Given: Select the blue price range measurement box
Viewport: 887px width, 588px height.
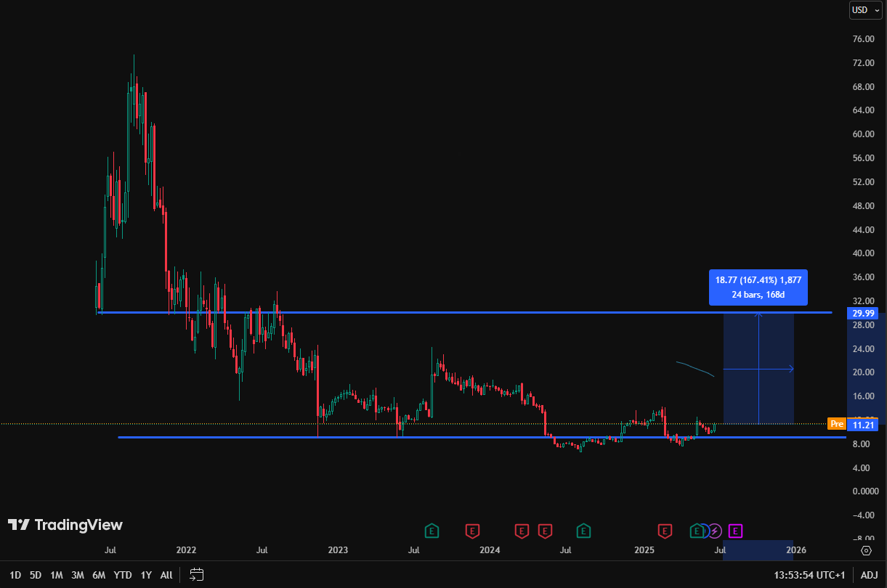Looking at the screenshot, I should pos(758,368).
